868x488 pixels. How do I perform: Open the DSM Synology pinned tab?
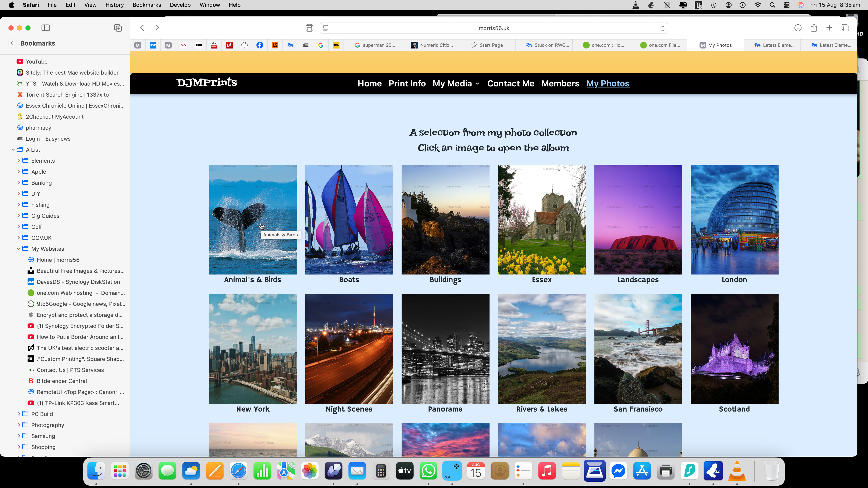(153, 45)
